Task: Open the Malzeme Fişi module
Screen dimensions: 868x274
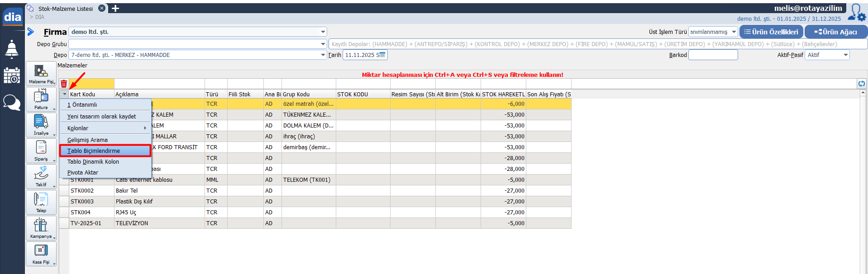Action: coord(41,73)
